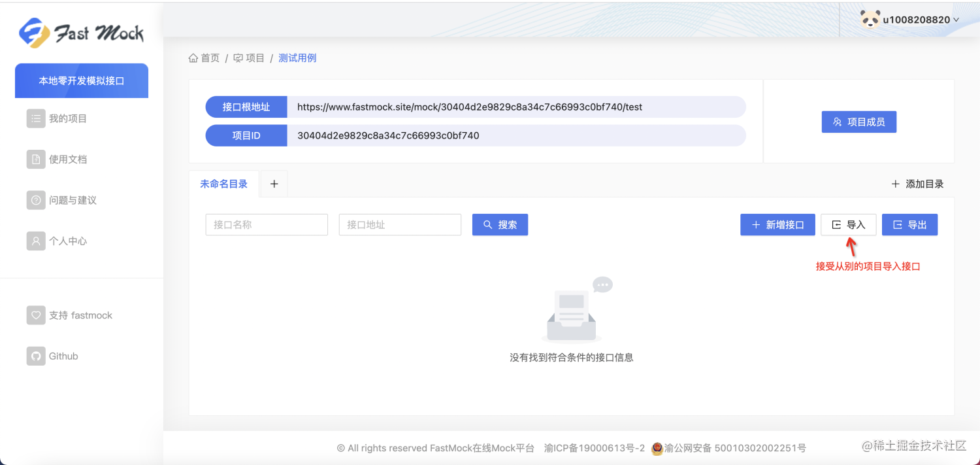The height and width of the screenshot is (465, 980).
Task: Click the 导出 export button
Action: point(909,224)
